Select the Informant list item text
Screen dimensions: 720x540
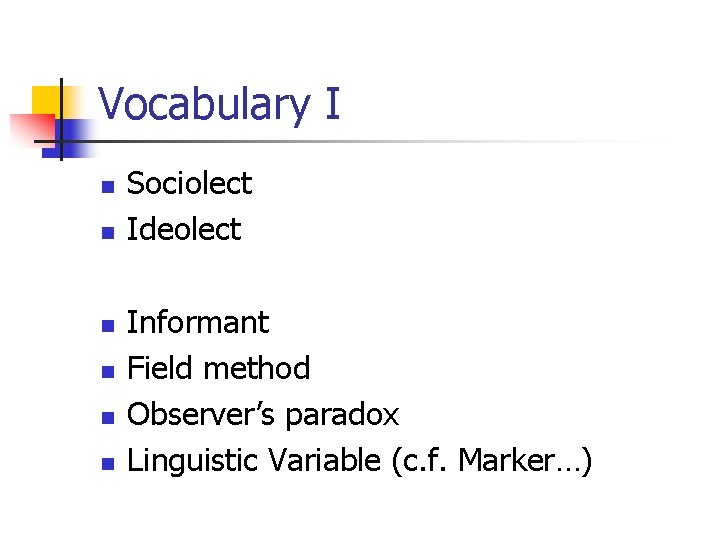(x=198, y=323)
